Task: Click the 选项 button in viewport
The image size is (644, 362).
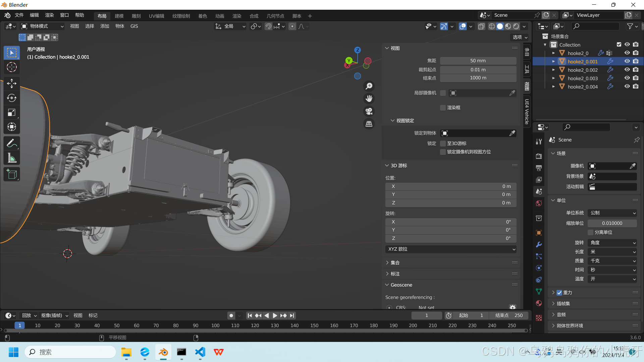Action: coord(520,37)
